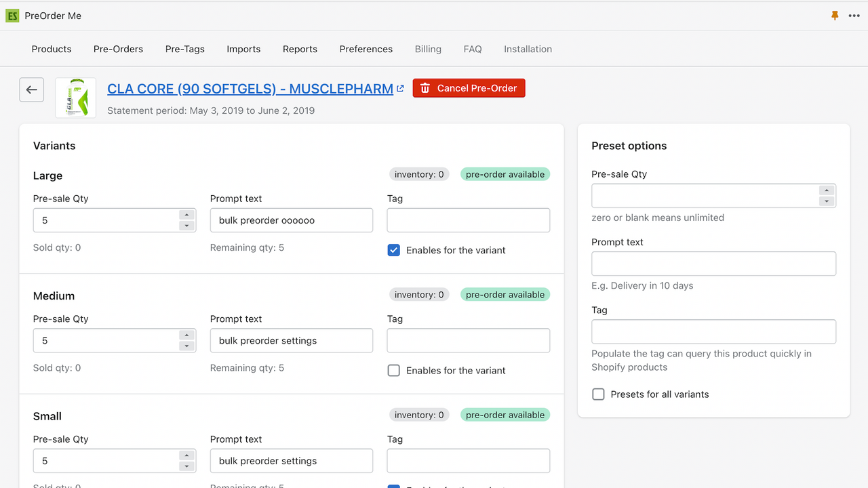Image resolution: width=868 pixels, height=488 pixels.
Task: Click the PreOrder Me app logo icon
Action: [x=12, y=16]
